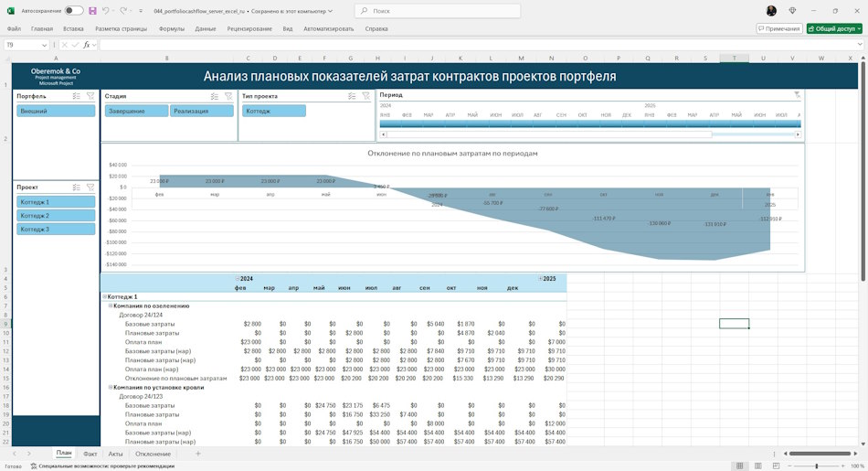This screenshot has width=868, height=471.
Task: Click the Save icon in title bar
Action: [x=92, y=11]
